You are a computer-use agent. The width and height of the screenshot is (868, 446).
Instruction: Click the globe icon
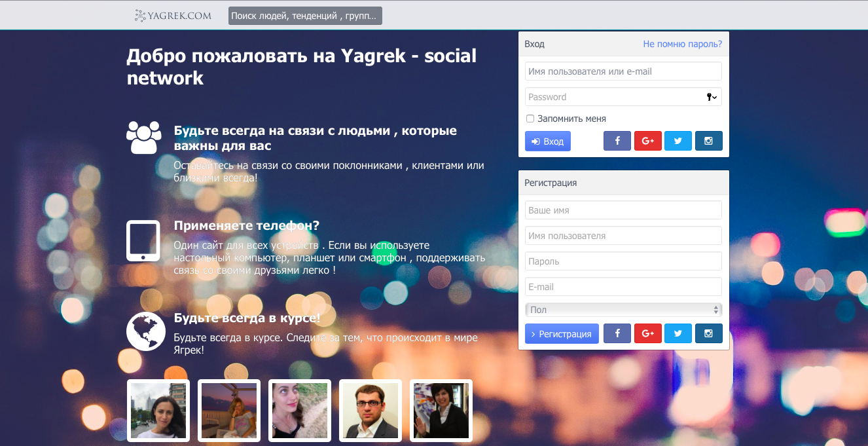click(145, 331)
